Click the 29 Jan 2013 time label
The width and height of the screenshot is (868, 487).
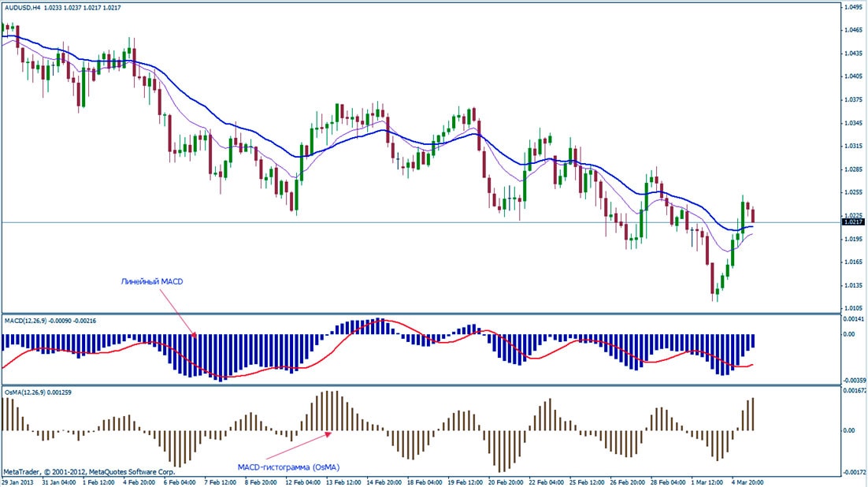[16, 481]
